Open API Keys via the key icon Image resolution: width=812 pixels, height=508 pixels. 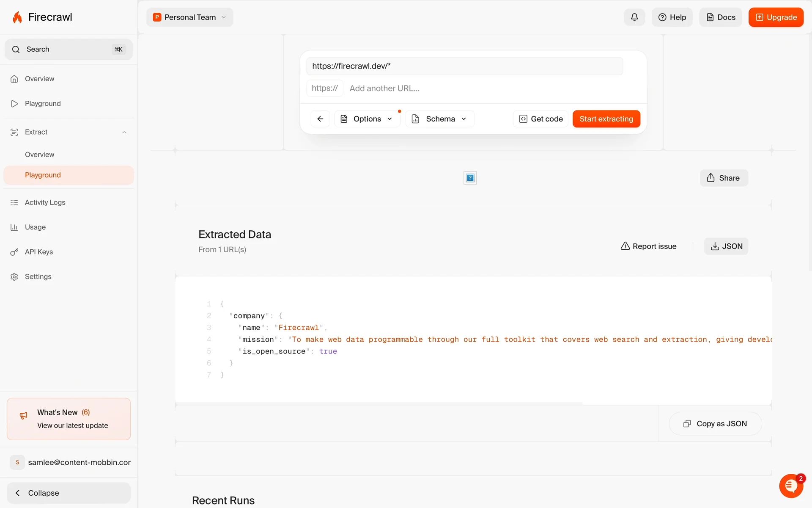14,252
